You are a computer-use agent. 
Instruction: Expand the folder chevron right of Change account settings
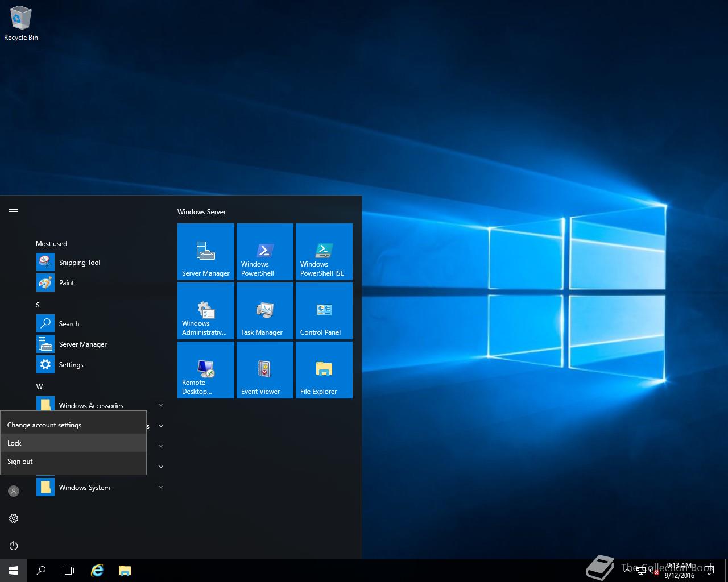161,426
